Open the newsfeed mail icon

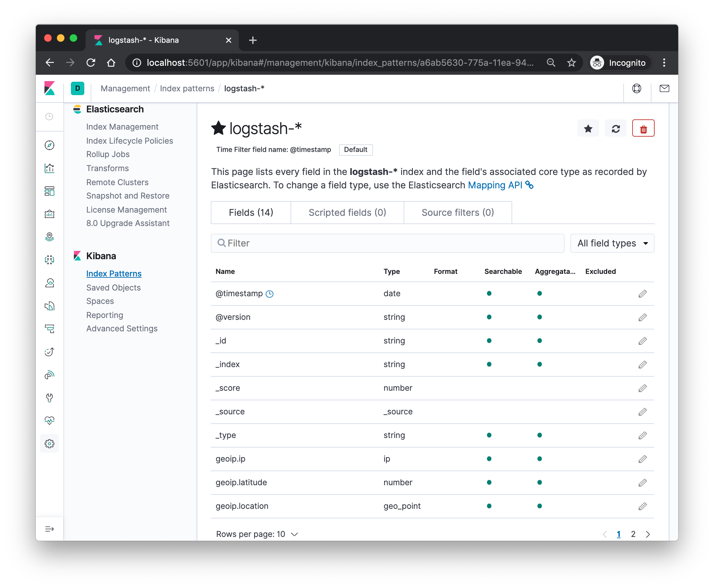[x=664, y=88]
